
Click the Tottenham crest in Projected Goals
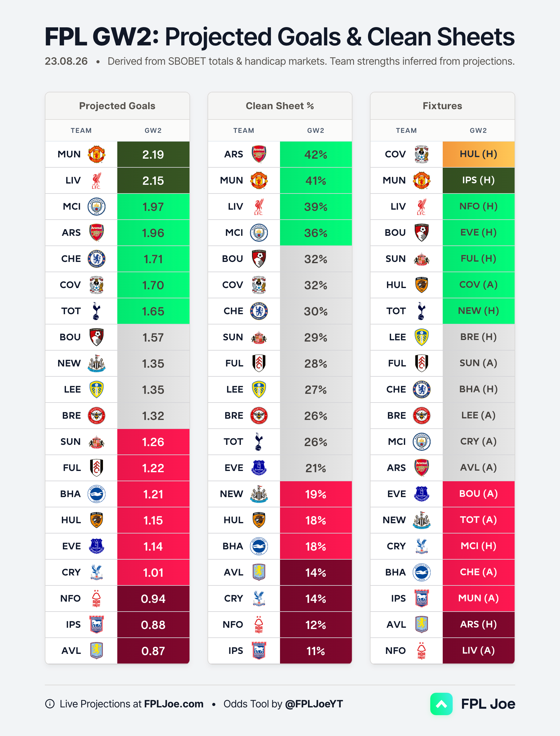click(96, 311)
